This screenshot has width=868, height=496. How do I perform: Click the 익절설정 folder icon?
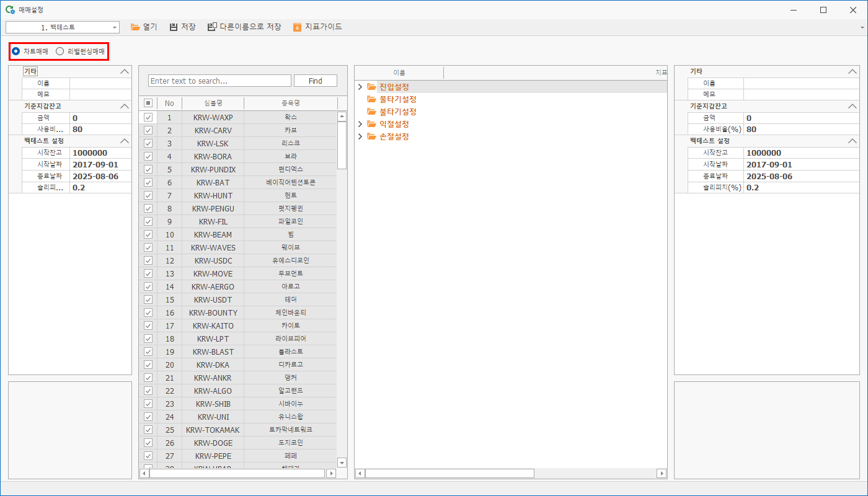[x=371, y=124]
